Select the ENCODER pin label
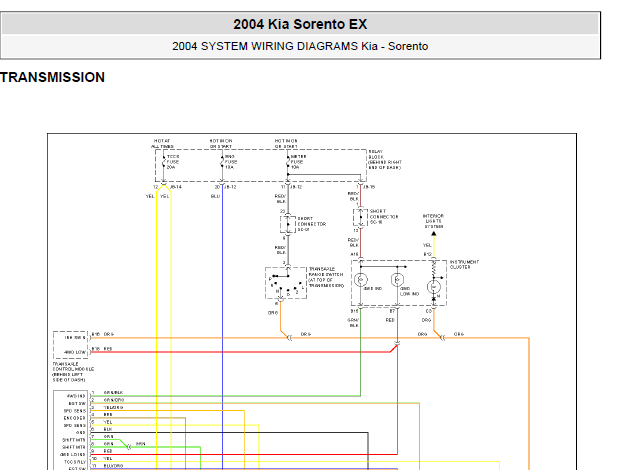The width and height of the screenshot is (620, 470). pyautogui.click(x=74, y=418)
